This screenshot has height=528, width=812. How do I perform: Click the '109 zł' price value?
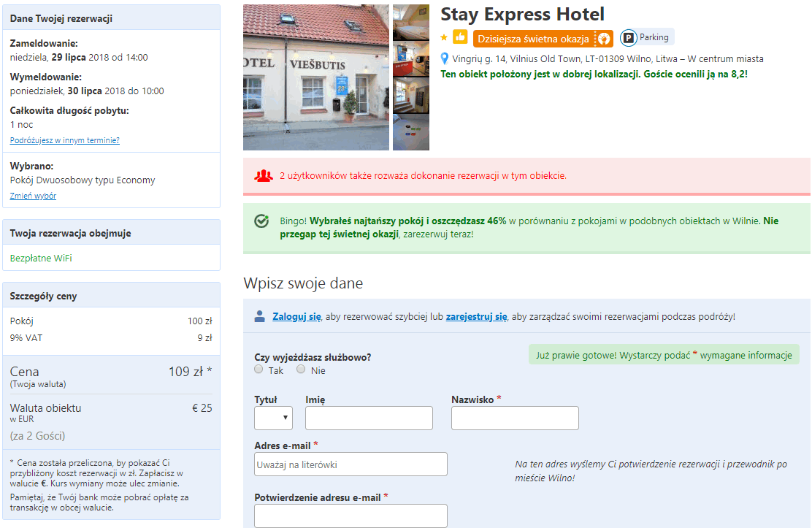[186, 372]
